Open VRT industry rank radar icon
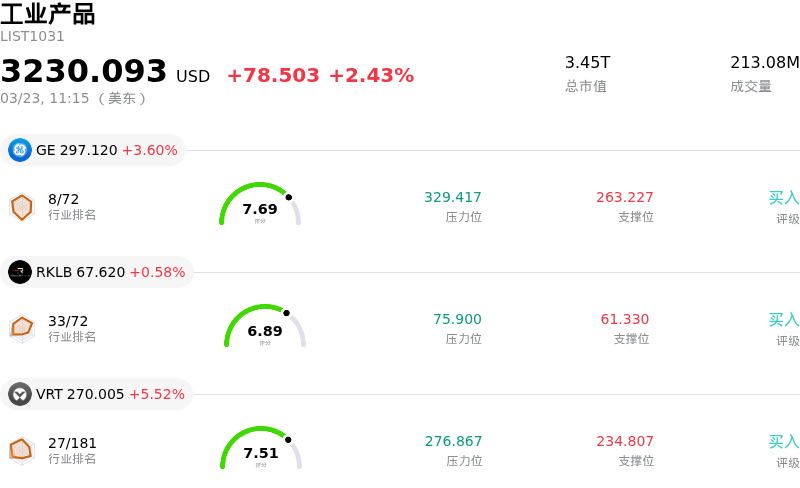The width and height of the screenshot is (800, 488). [x=22, y=450]
